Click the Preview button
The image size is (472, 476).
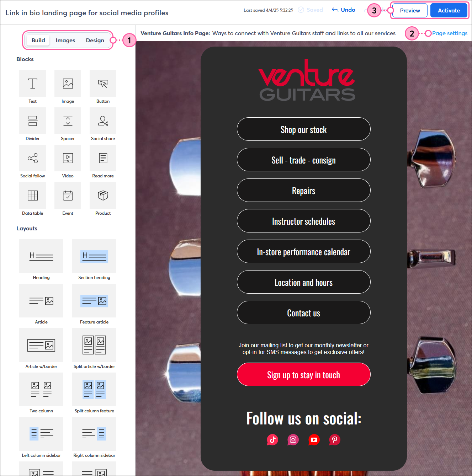pyautogui.click(x=410, y=10)
